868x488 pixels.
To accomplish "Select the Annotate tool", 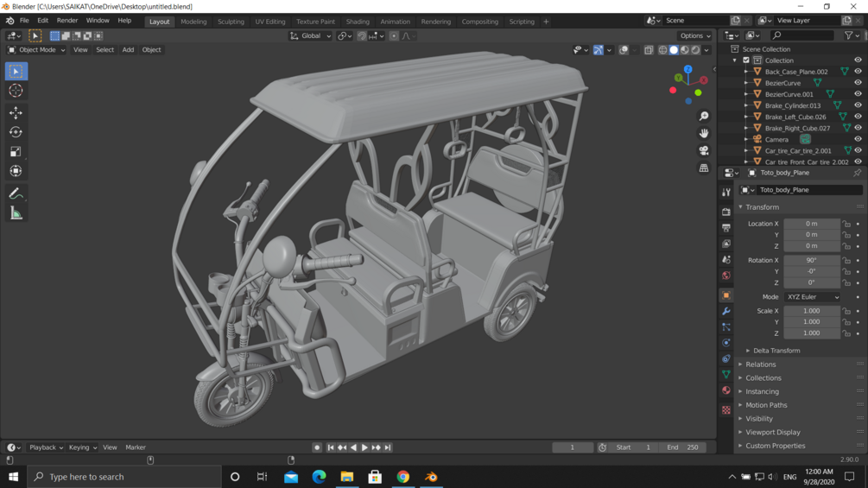I will 16,193.
